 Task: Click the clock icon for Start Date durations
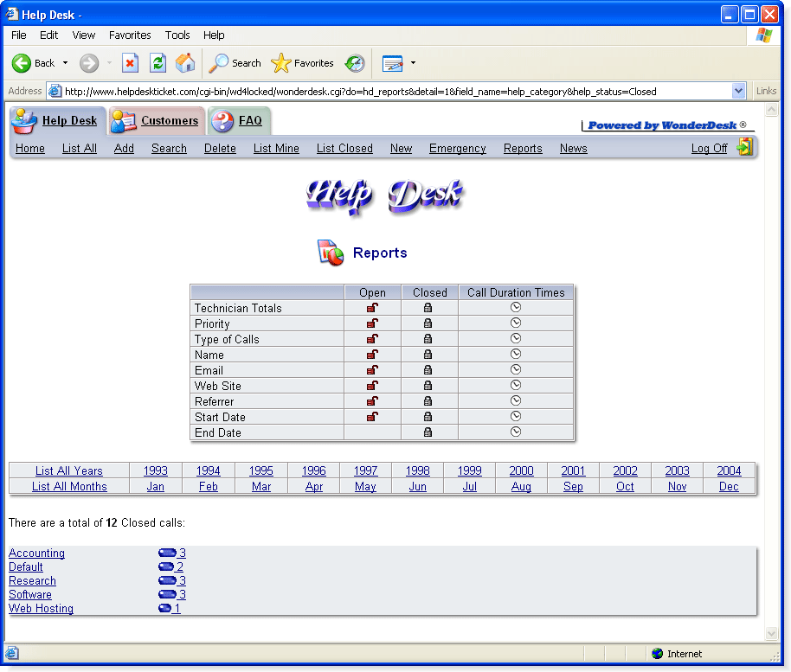tap(516, 417)
